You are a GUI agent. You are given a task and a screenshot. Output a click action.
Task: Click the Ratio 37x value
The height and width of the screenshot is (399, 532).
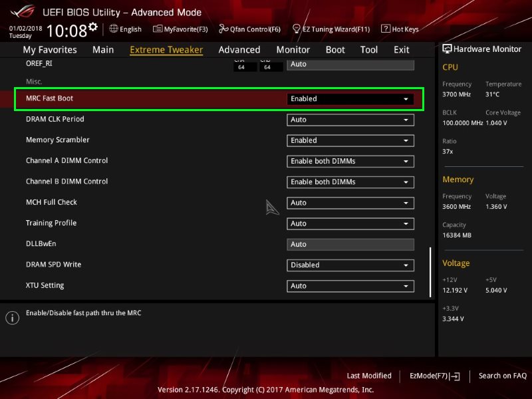click(448, 152)
